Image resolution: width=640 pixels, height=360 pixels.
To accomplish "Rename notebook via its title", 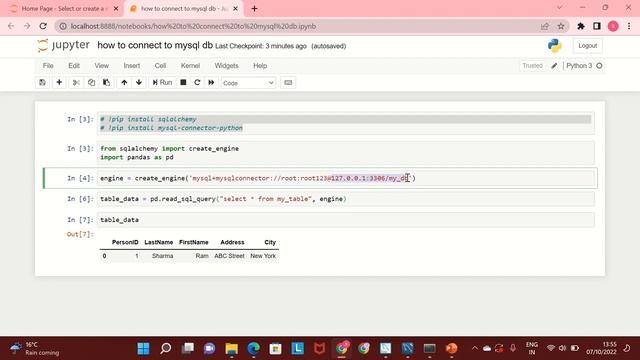I will pyautogui.click(x=155, y=45).
